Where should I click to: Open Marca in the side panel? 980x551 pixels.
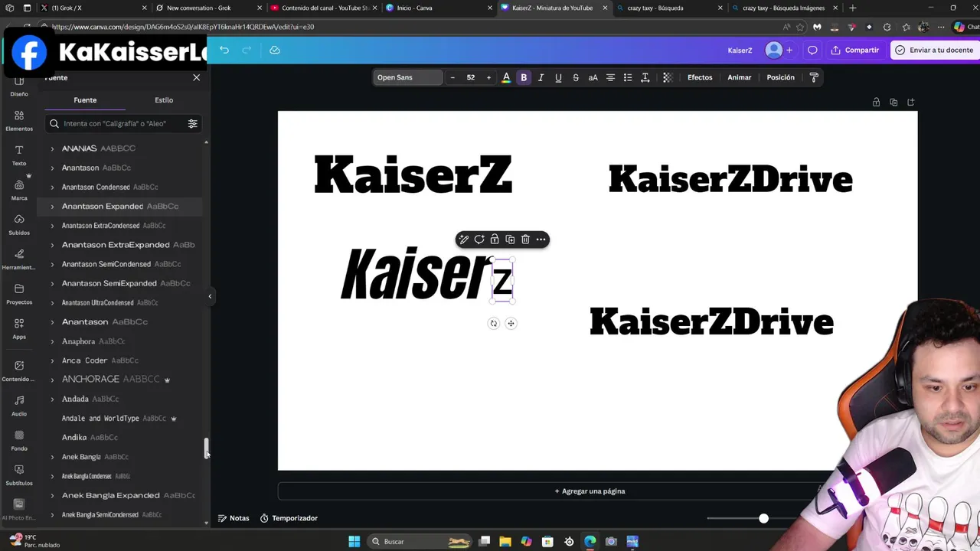click(19, 190)
